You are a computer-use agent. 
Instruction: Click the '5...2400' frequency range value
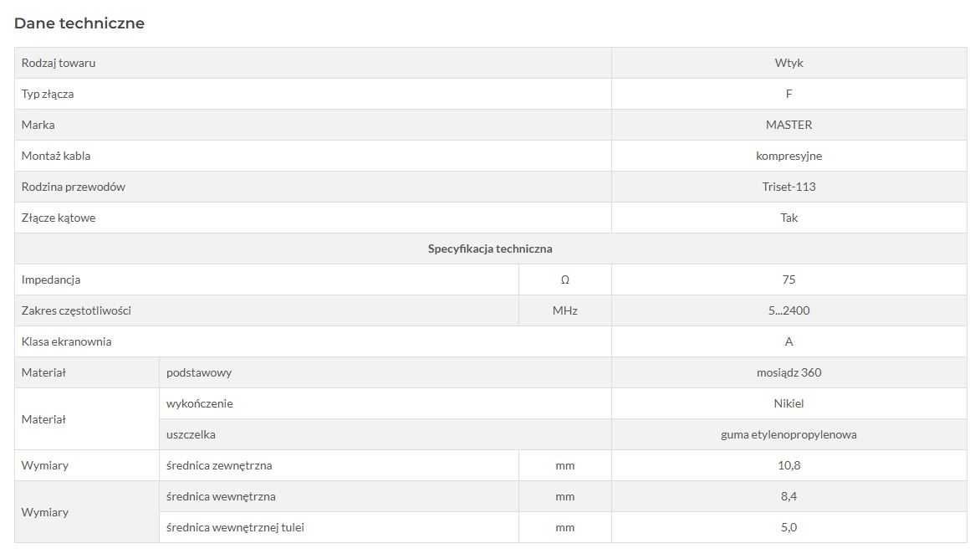tap(789, 310)
